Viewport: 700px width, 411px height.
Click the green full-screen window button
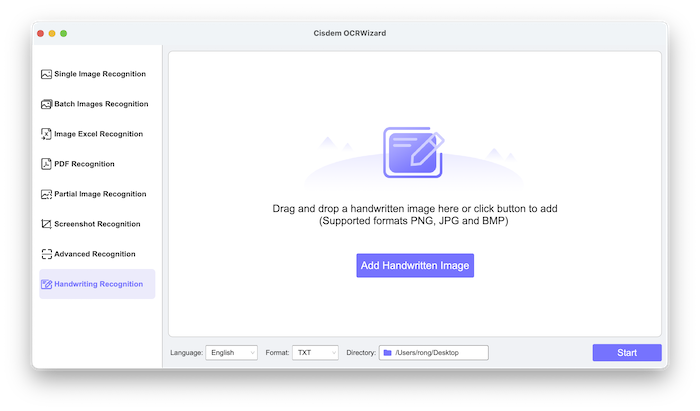pyautogui.click(x=64, y=33)
